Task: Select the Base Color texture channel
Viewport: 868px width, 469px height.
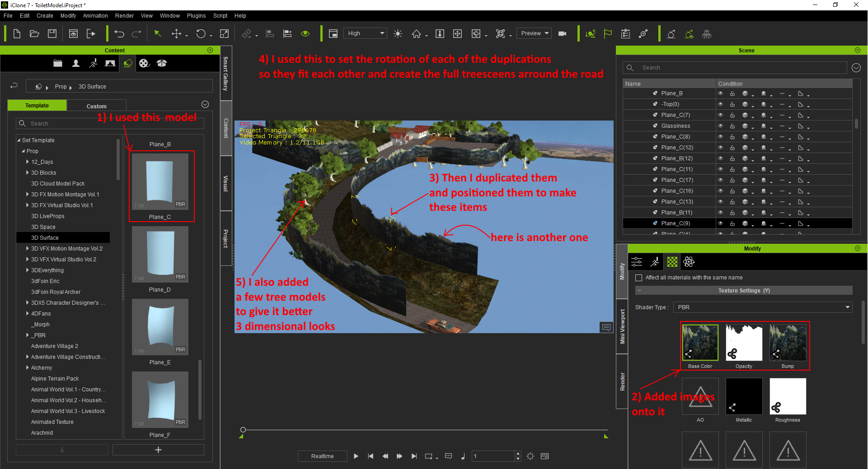Action: point(700,343)
